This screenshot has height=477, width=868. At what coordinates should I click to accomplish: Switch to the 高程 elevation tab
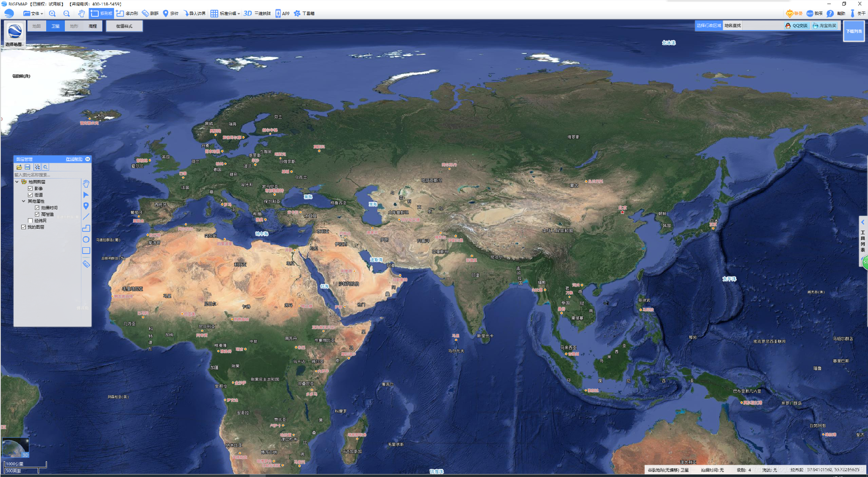coord(93,26)
